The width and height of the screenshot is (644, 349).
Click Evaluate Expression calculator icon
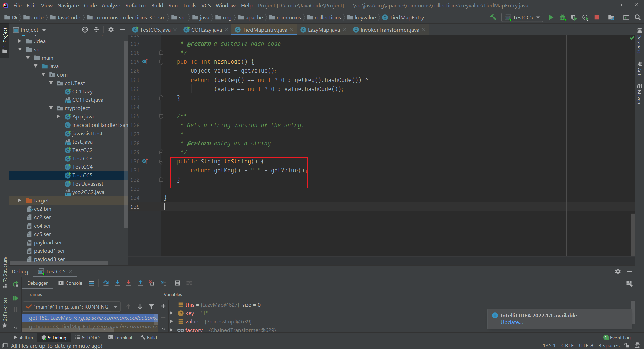click(178, 283)
